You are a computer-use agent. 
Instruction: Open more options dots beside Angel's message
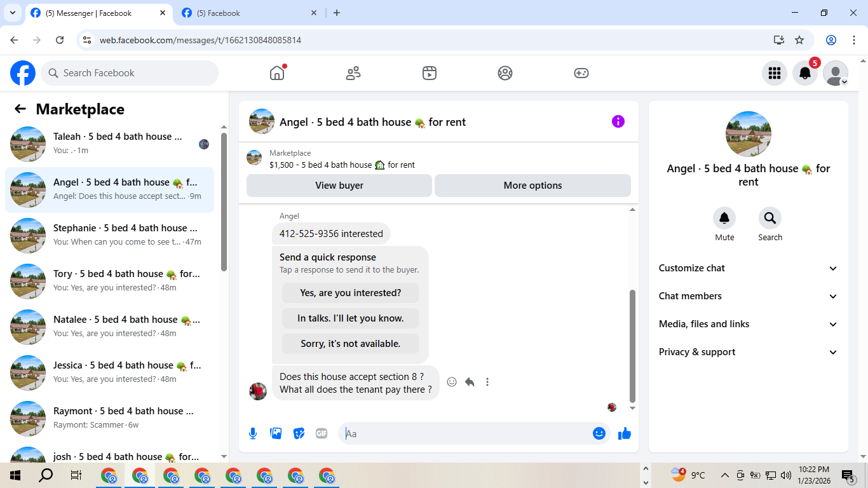tap(487, 382)
